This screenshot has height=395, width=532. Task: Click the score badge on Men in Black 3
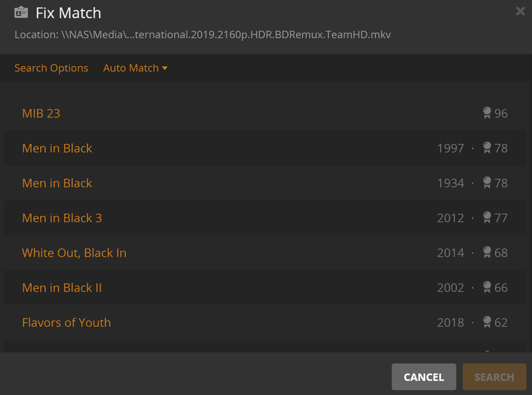487,218
